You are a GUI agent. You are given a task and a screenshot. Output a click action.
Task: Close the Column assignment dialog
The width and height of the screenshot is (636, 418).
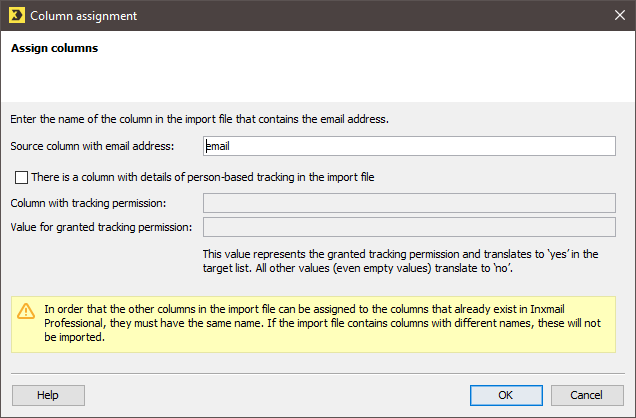point(619,15)
